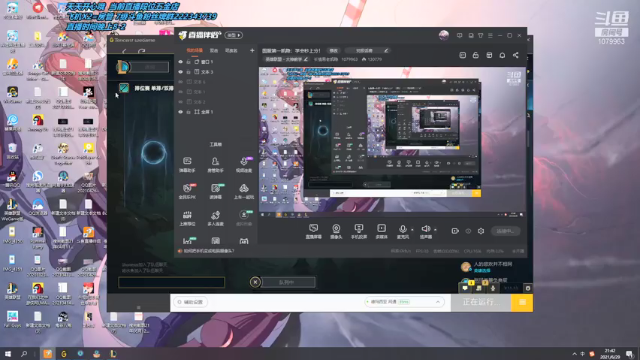This screenshot has height=360, width=640.
Task: Click the 队列中 queue button in League client
Action: pos(289,282)
